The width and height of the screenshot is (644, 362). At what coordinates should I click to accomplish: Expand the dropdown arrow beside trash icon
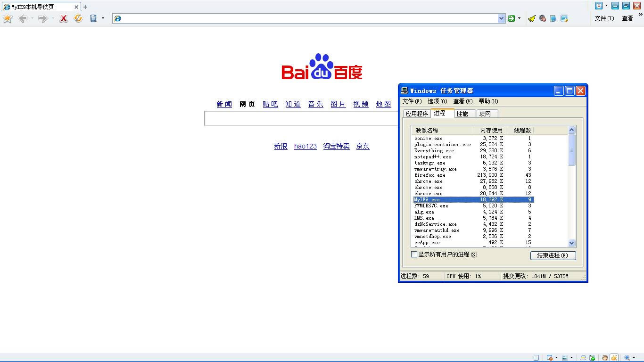pos(103,18)
